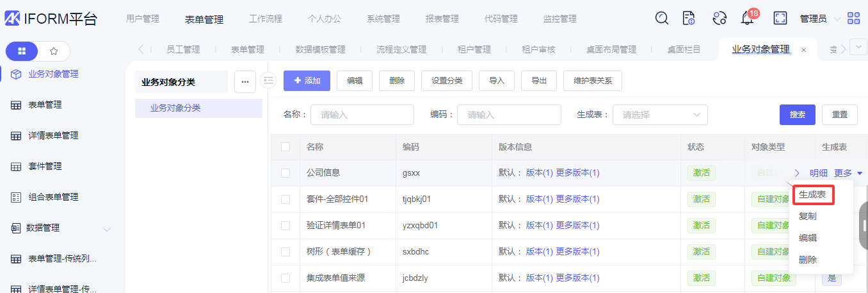Open the 工作流程 top menu
868x293 pixels.
point(265,19)
